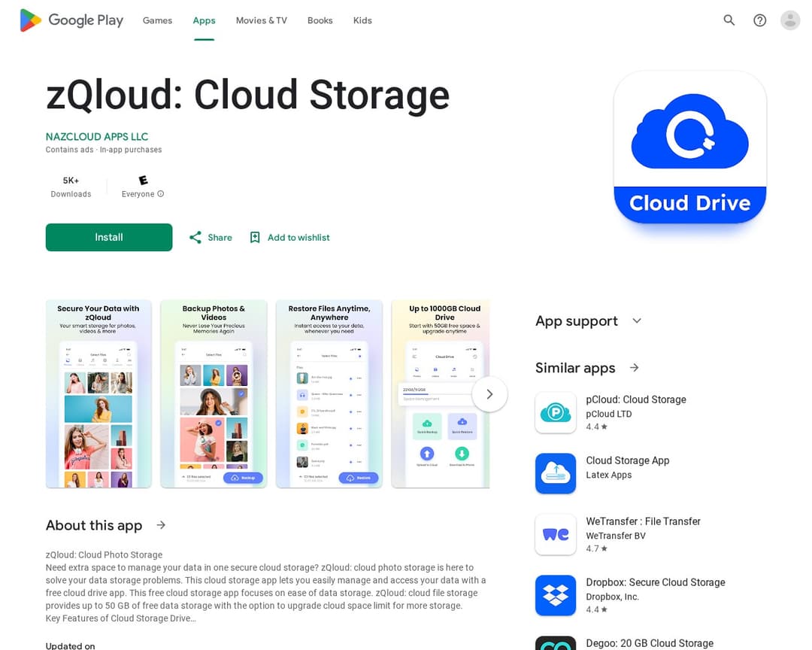Click the WeTransfer BV developer name
Image resolution: width=812 pixels, height=650 pixels.
[616, 536]
